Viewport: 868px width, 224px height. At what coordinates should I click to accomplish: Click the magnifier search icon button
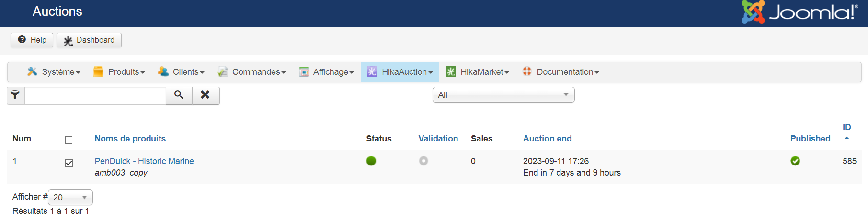point(179,95)
